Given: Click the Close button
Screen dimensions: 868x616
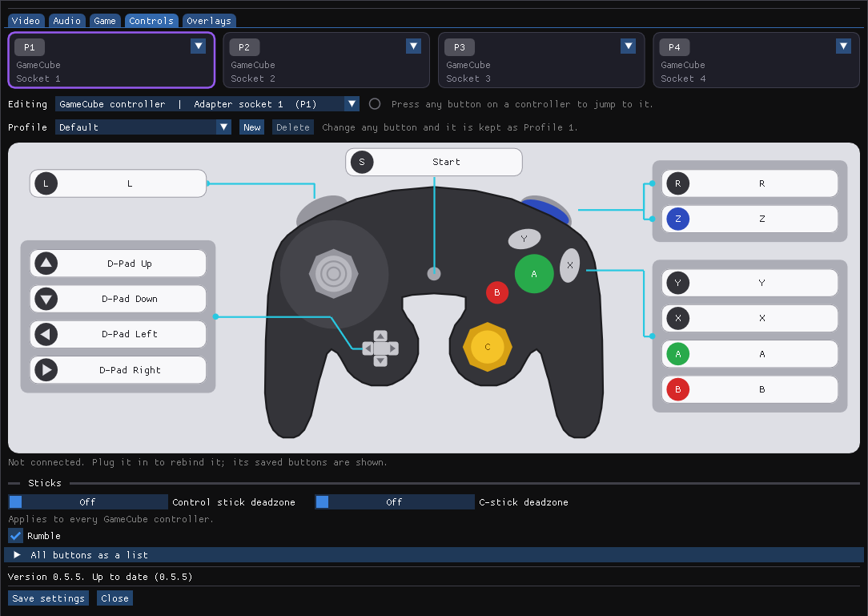Looking at the screenshot, I should pyautogui.click(x=115, y=598).
